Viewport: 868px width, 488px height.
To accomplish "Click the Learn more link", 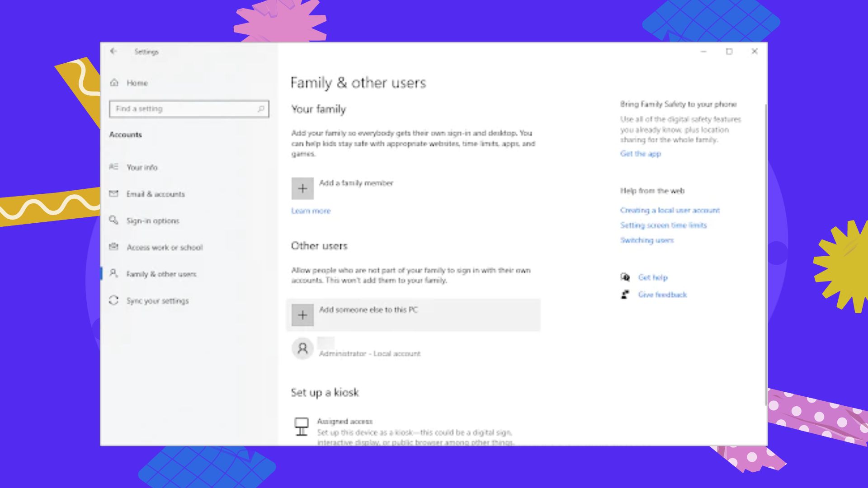I will 311,211.
